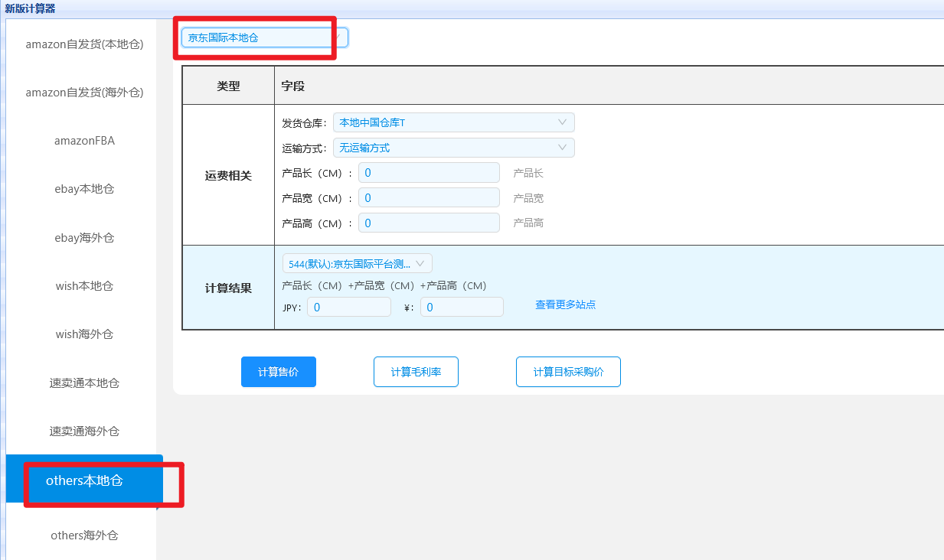Select 速卖通海外仓 in sidebar

click(84, 431)
